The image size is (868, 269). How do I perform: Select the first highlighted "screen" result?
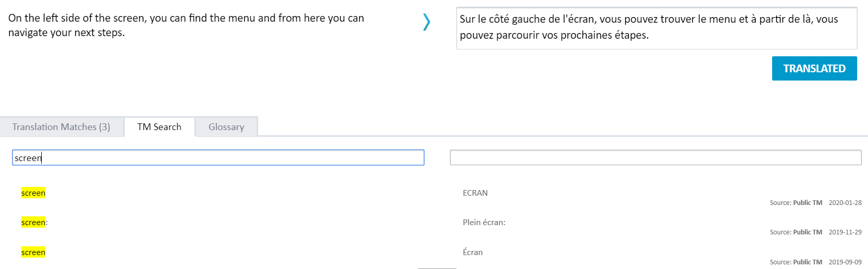click(34, 193)
